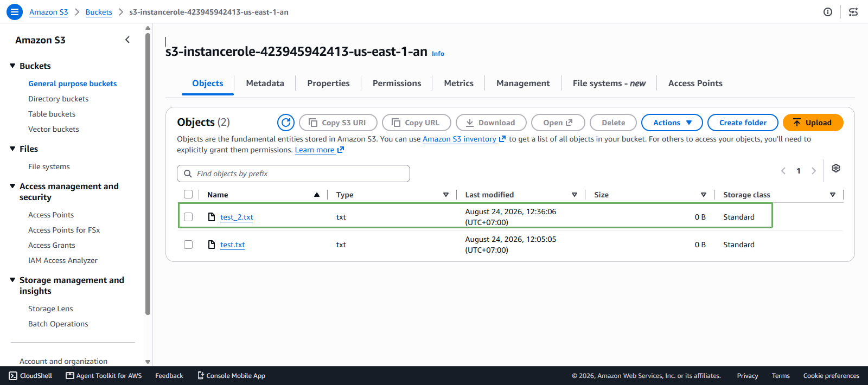
Task: Go to next page of objects
Action: (x=814, y=171)
